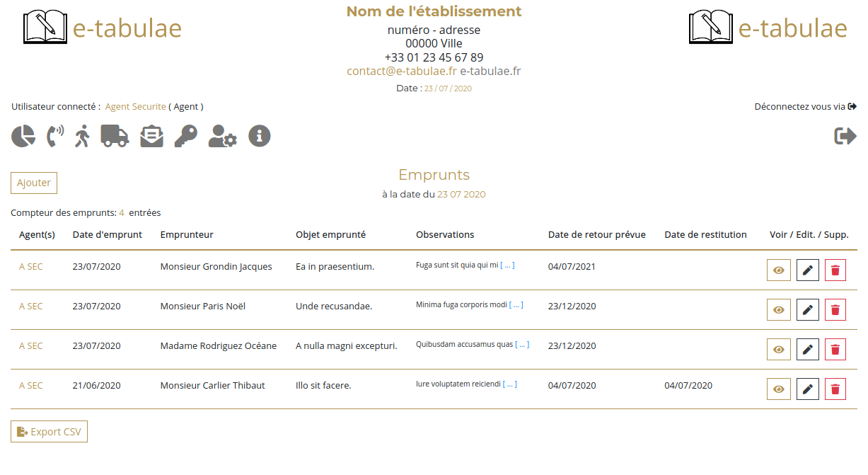
Task: Expand observations for Grondin Jacques row
Action: coord(508,265)
